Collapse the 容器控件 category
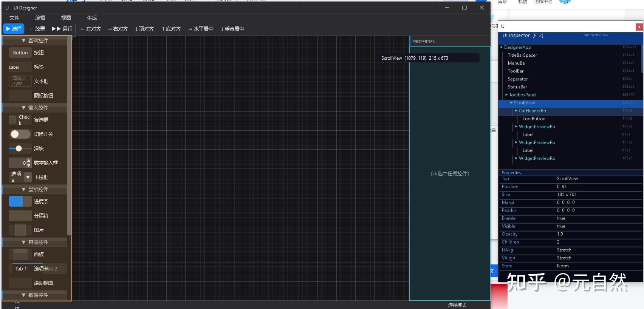 pos(35,242)
